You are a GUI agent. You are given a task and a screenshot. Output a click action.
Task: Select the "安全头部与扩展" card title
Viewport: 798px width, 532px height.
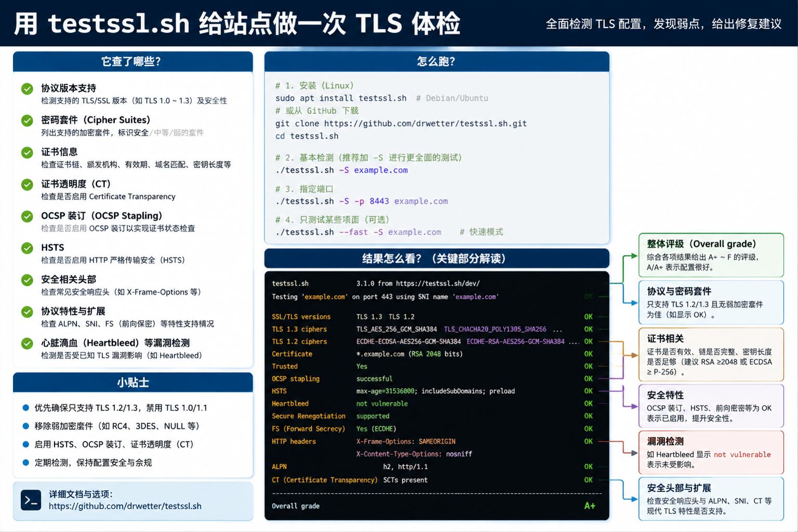[679, 488]
